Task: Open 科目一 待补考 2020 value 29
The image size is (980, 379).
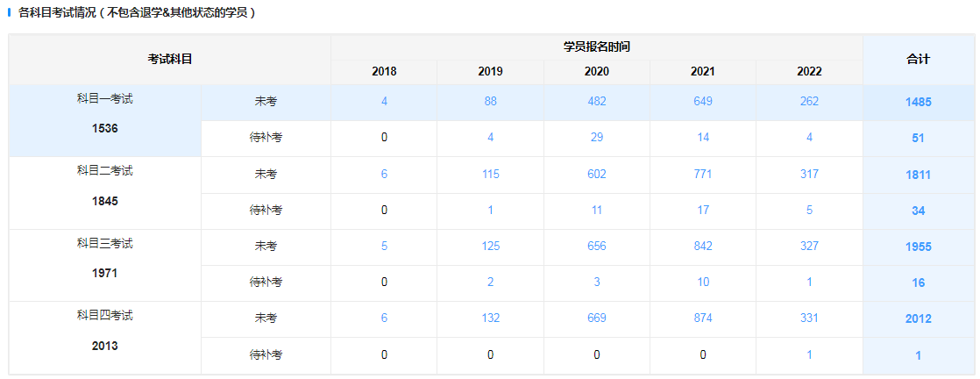Action: click(597, 138)
